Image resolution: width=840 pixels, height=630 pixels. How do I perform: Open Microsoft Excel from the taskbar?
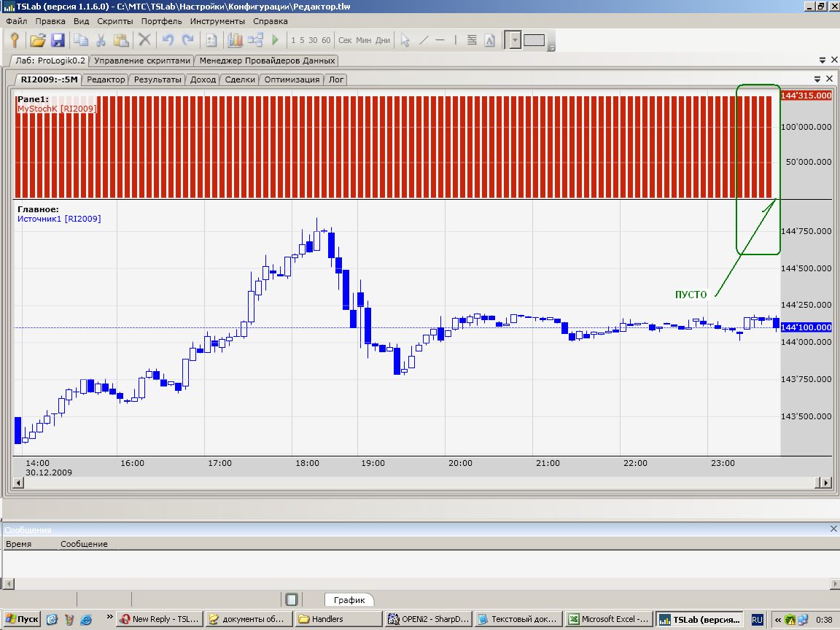click(x=608, y=619)
